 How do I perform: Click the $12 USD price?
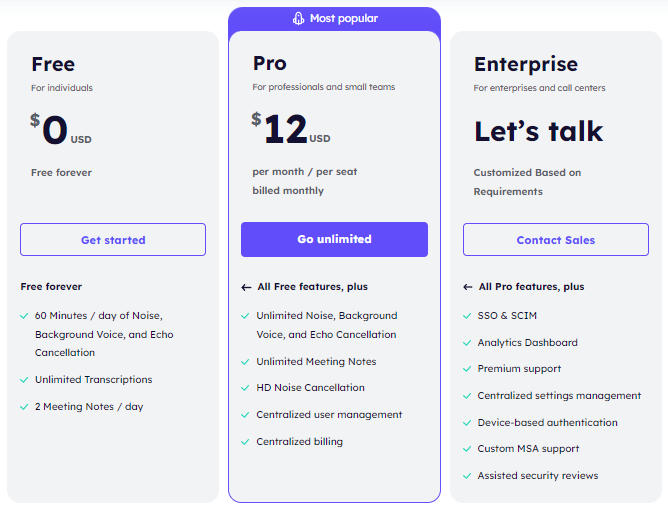[291, 128]
